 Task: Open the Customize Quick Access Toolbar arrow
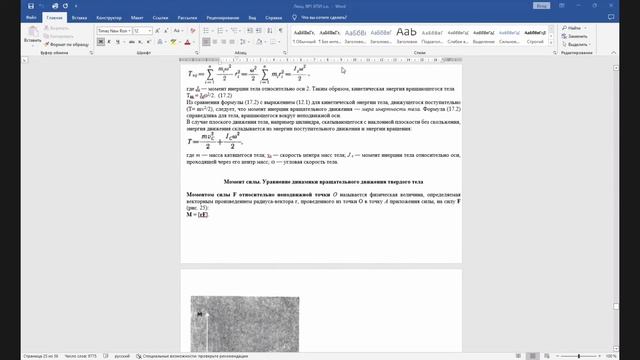[76, 6]
